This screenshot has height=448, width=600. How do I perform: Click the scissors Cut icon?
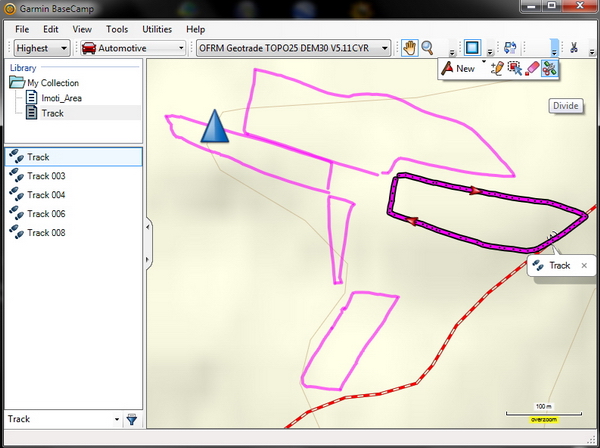[x=575, y=48]
